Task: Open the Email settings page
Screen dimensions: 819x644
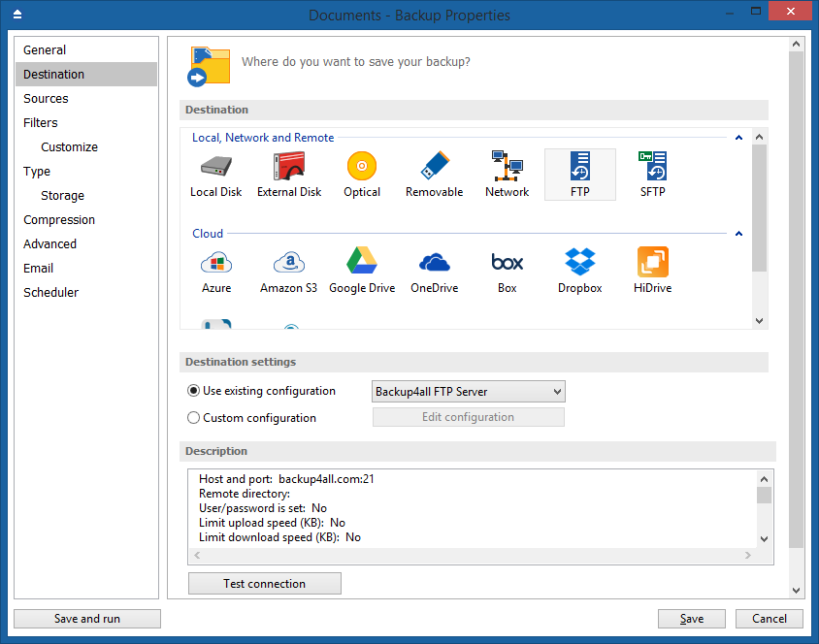Action: [x=86, y=269]
